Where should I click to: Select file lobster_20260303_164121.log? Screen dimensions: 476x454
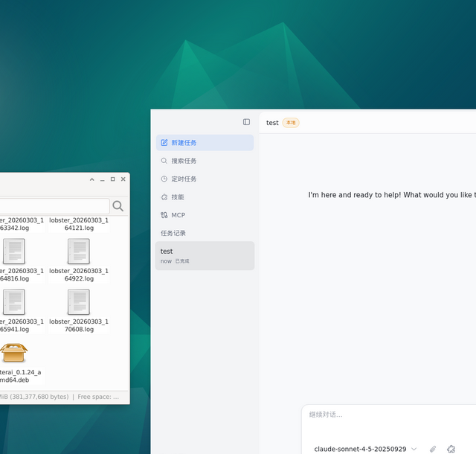pyautogui.click(x=79, y=224)
